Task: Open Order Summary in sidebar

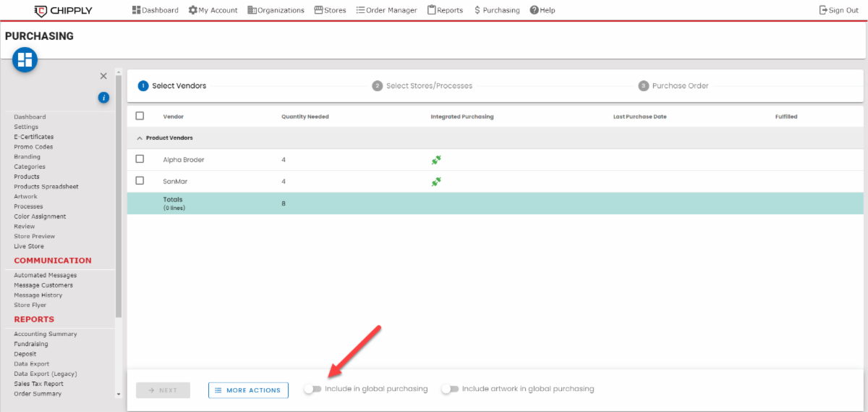Action: [38, 394]
